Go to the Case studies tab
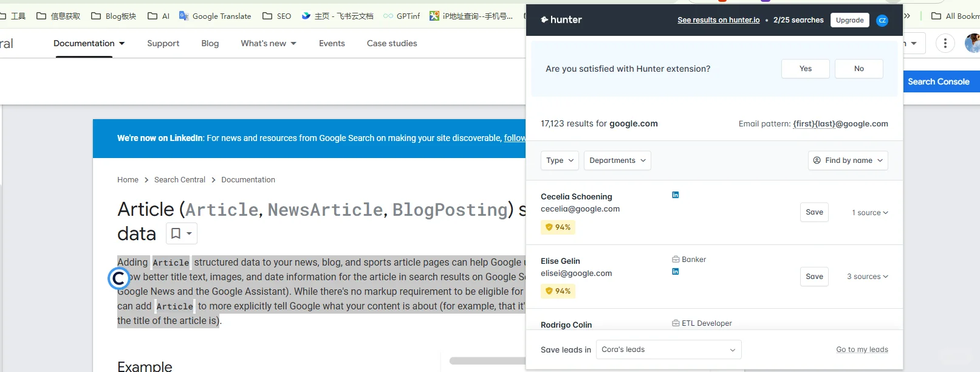The height and width of the screenshot is (372, 980). (x=392, y=44)
